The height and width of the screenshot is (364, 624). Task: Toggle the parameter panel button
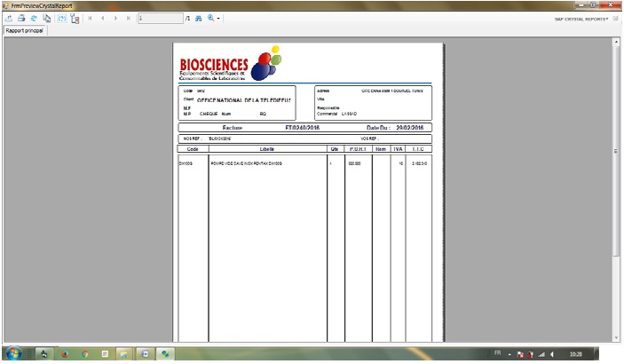coord(61,19)
